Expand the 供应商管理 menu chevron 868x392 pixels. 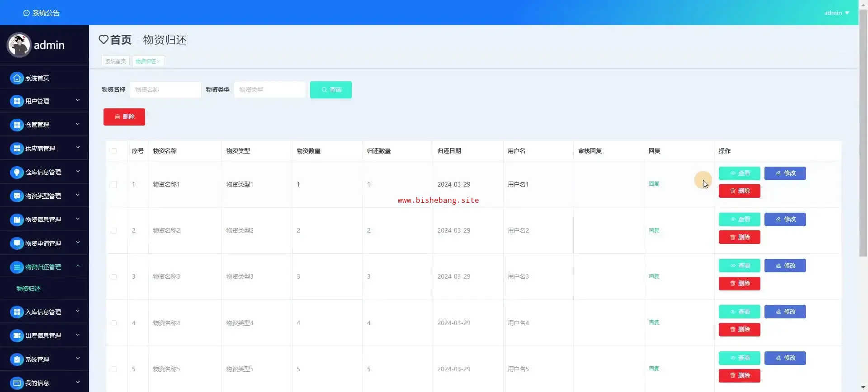pos(78,148)
